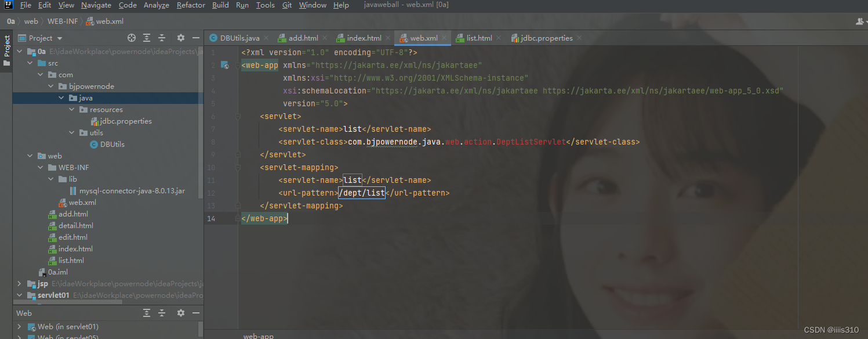Collapse the com package

41,75
